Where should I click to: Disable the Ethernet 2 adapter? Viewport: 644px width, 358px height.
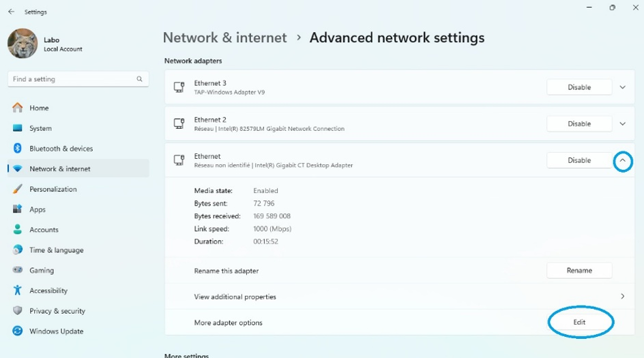point(579,124)
